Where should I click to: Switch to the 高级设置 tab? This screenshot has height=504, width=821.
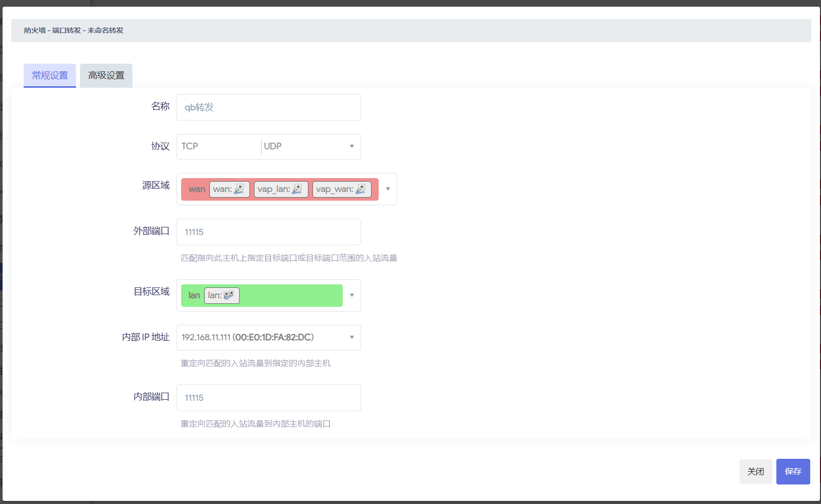click(x=106, y=75)
